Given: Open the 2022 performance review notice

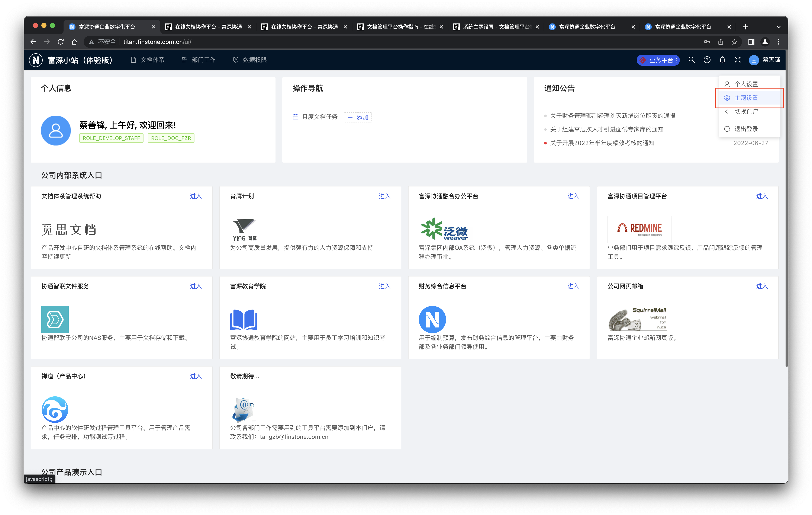Looking at the screenshot, I should click(602, 143).
